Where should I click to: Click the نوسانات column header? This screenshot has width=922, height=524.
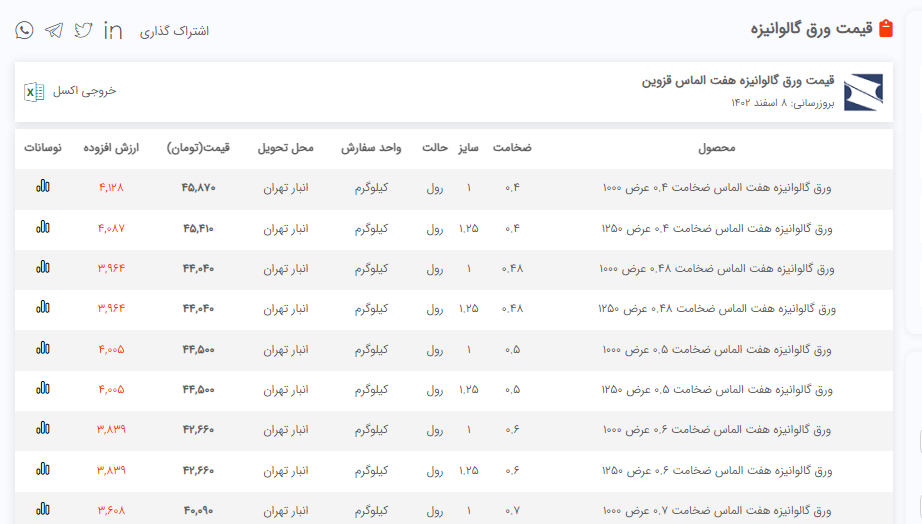coord(43,148)
